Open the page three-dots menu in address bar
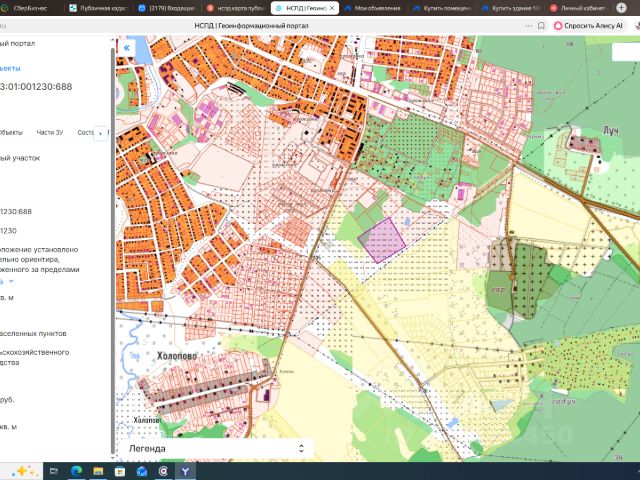The image size is (640, 480). [x=529, y=26]
